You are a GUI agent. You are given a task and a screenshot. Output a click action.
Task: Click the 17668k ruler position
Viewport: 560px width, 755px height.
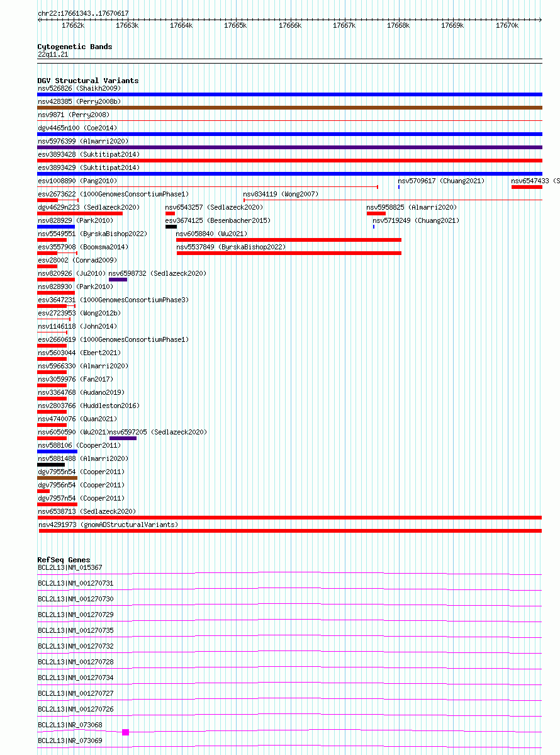398,26
